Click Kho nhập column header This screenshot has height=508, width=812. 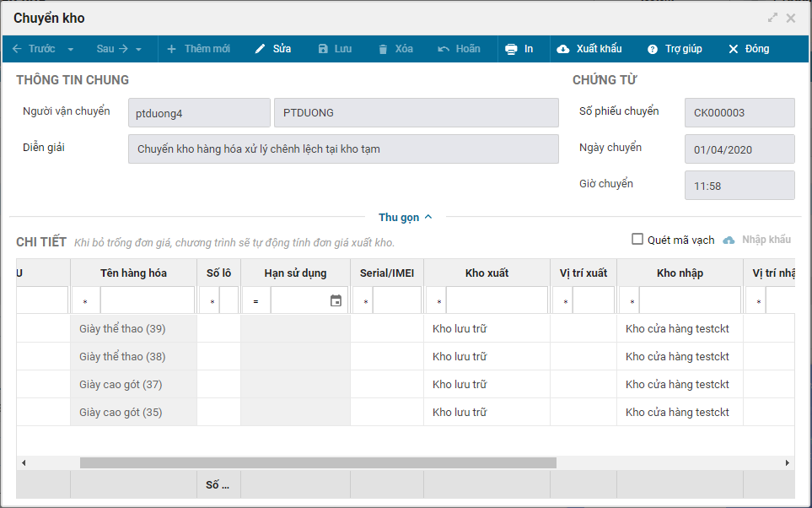[x=680, y=273]
